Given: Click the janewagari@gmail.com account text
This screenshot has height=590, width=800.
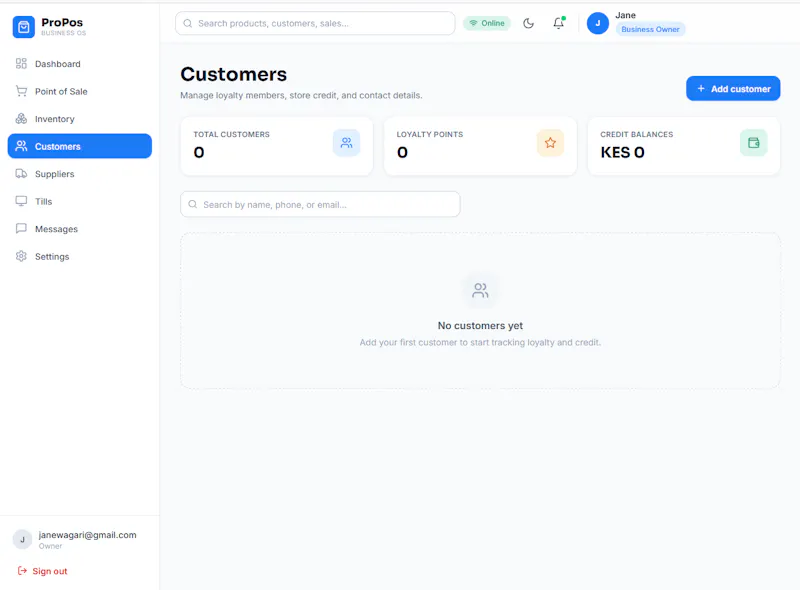Looking at the screenshot, I should [x=87, y=535].
